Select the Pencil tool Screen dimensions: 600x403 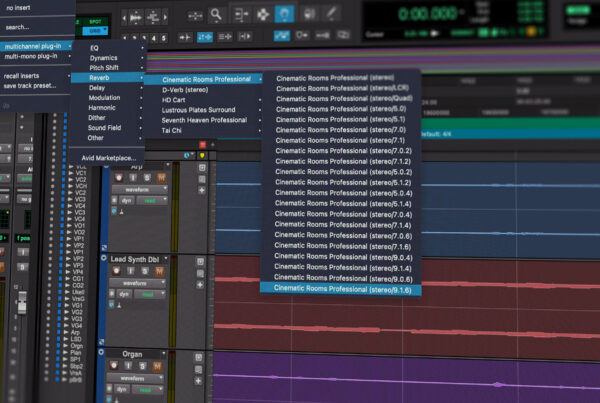point(331,13)
